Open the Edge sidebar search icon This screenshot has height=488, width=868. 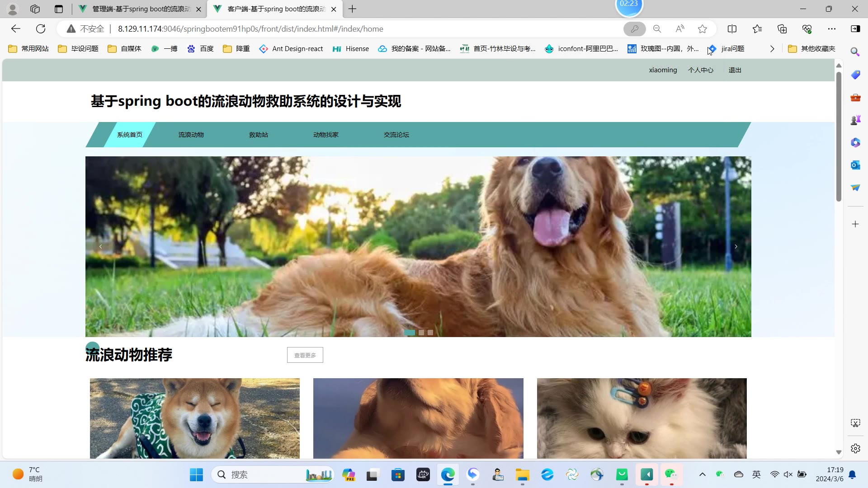(x=855, y=52)
